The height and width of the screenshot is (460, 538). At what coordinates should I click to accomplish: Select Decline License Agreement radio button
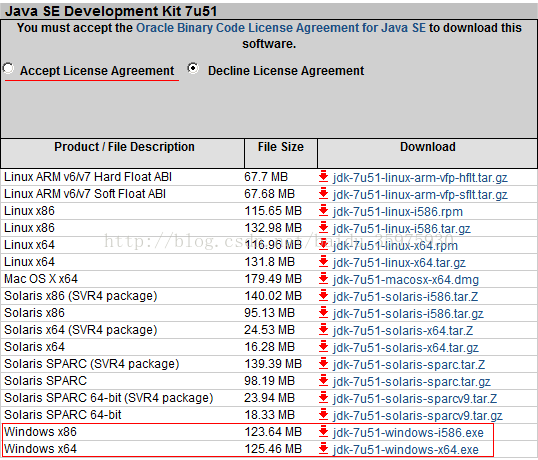point(193,69)
